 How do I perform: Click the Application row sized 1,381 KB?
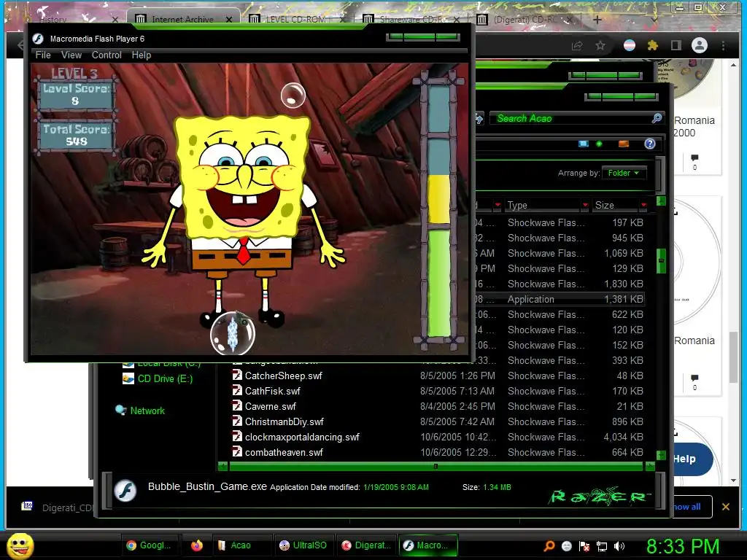[x=560, y=299]
